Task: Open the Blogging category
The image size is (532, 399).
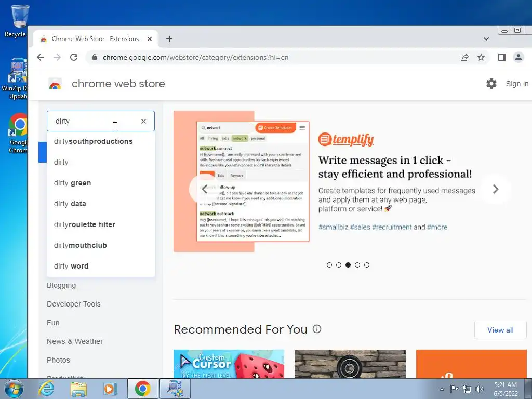Action: 61,285
